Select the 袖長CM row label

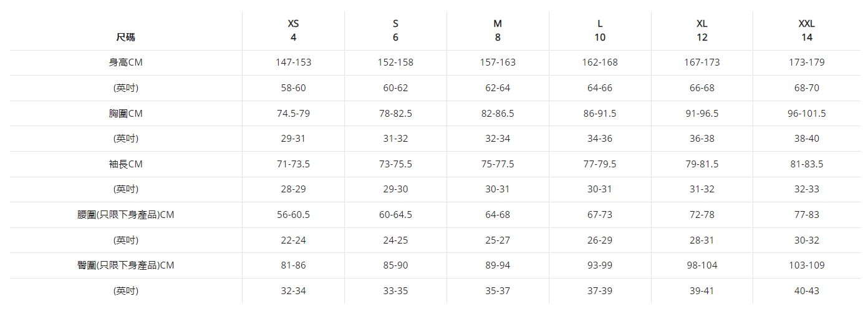tap(125, 164)
